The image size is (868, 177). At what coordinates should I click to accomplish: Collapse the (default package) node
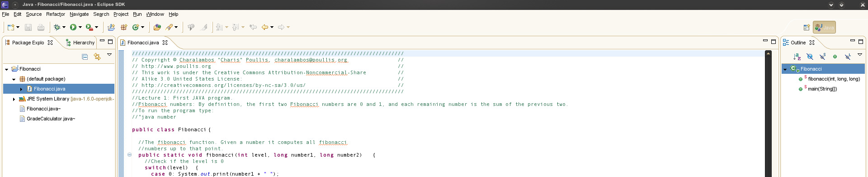coord(14,79)
